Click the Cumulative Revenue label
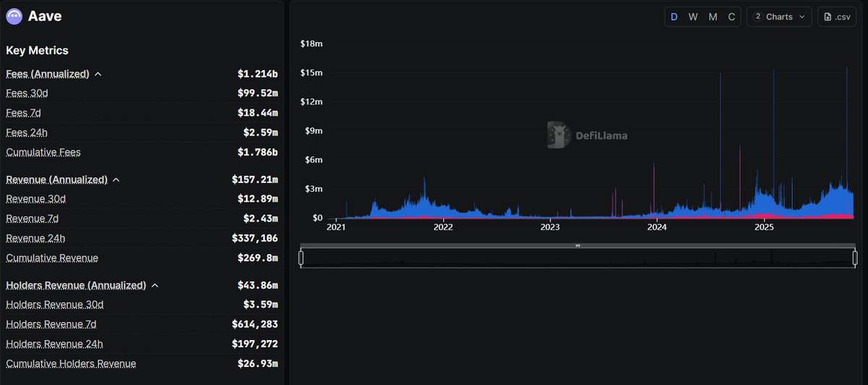 [x=52, y=258]
